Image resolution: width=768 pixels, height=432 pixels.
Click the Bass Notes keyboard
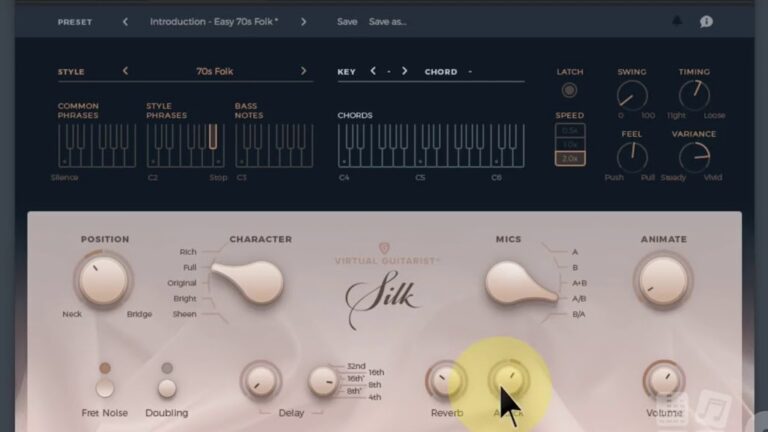tap(274, 145)
